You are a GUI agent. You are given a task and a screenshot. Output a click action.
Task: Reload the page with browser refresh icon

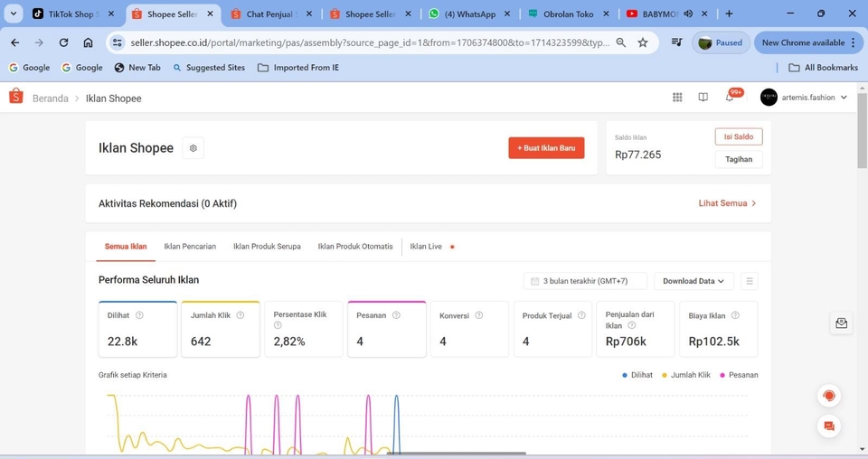point(63,42)
